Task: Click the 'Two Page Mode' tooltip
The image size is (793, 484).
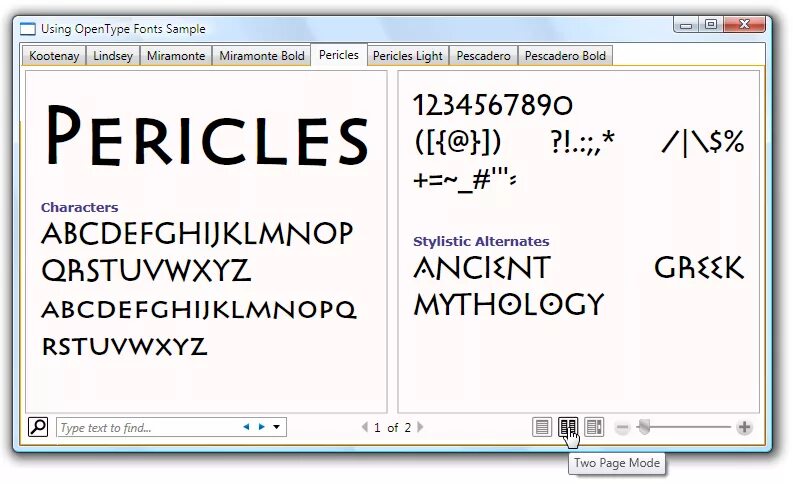Action: pyautogui.click(x=616, y=463)
